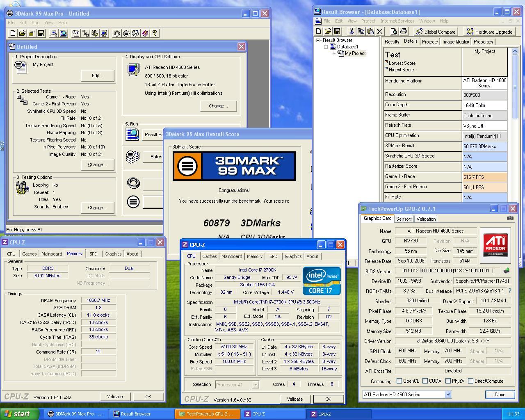Open Sensors tab in GPU-Z
Image resolution: width=525 pixels, height=420 pixels.
click(404, 219)
